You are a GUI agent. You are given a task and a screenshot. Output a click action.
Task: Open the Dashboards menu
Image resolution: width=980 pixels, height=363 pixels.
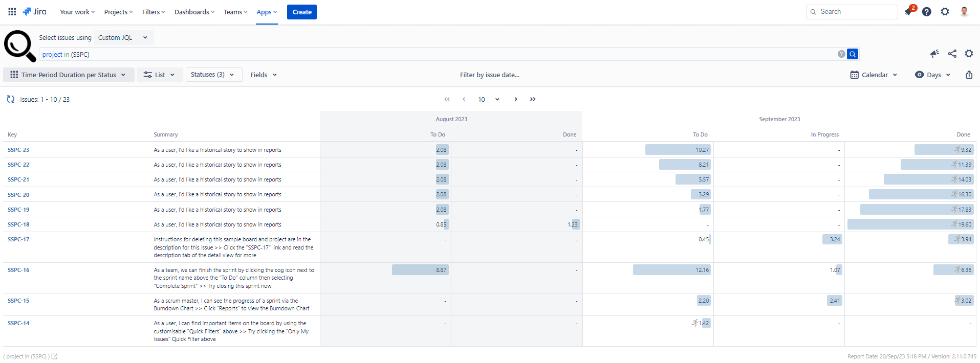(194, 12)
